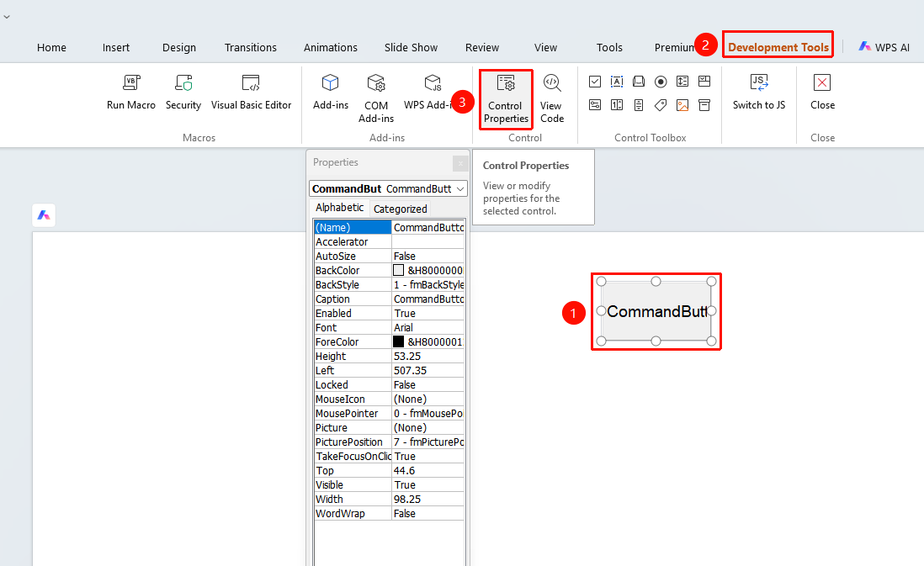Click the Height value 53.25
This screenshot has height=566, width=924.
(x=428, y=357)
